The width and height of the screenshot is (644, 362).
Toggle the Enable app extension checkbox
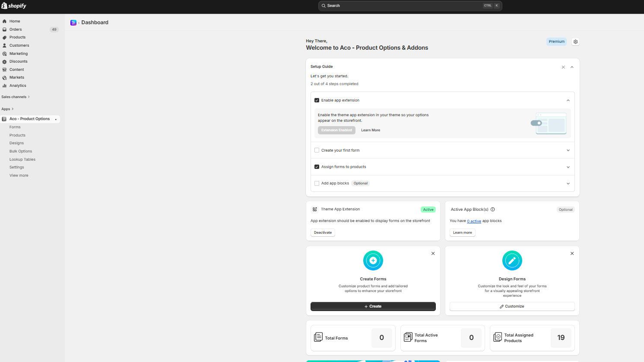[x=317, y=100]
